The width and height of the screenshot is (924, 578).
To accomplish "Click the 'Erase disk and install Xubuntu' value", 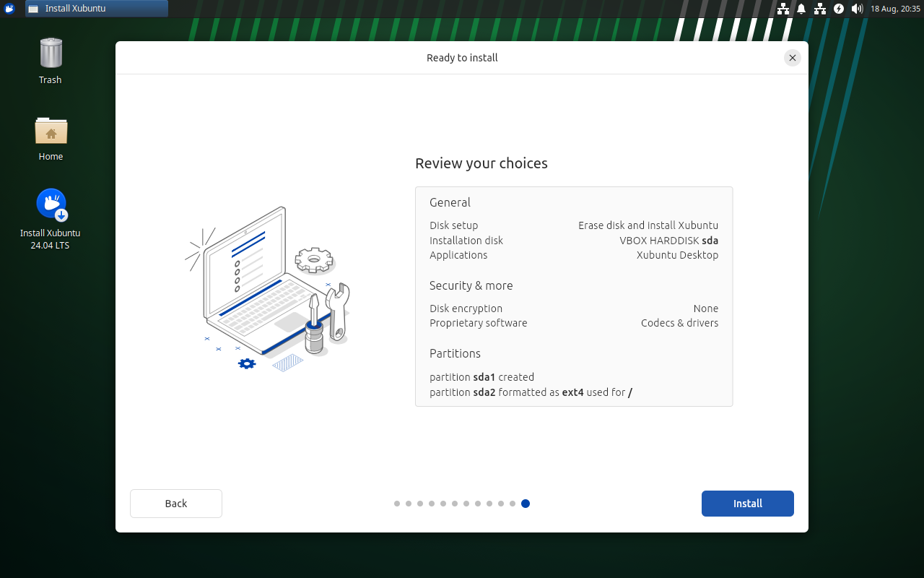I will [x=648, y=225].
